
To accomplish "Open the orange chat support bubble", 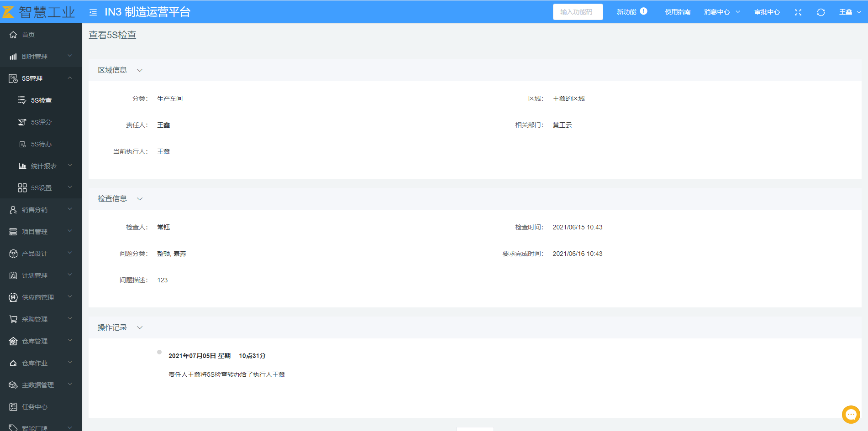I will click(x=851, y=415).
